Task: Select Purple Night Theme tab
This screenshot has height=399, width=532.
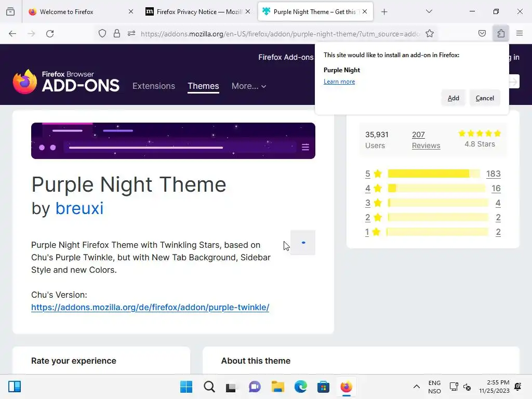Action: 315,12
